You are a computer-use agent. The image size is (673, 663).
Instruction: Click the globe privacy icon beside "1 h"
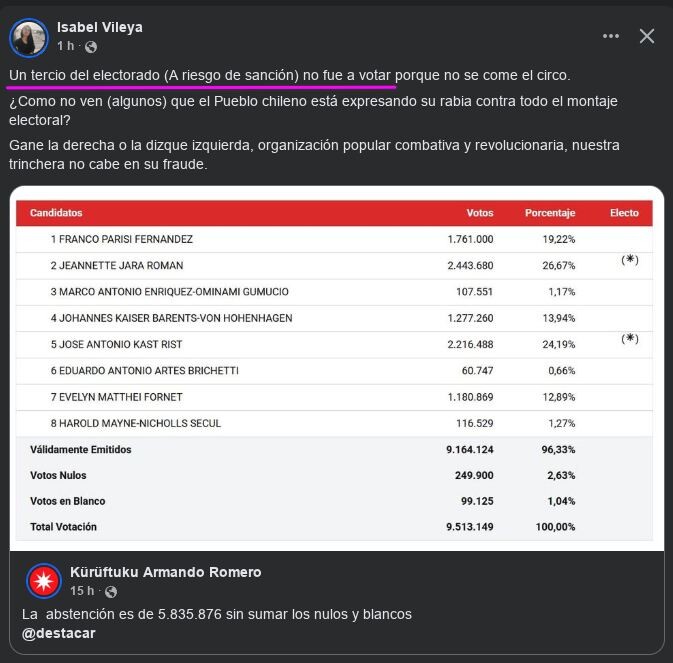(x=91, y=46)
